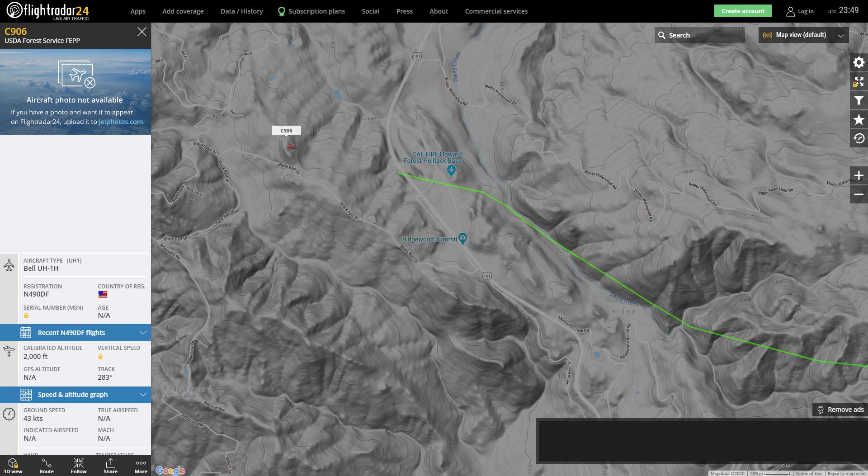Switch to 3D view
Screen dimensions: 868x476
coord(13,466)
